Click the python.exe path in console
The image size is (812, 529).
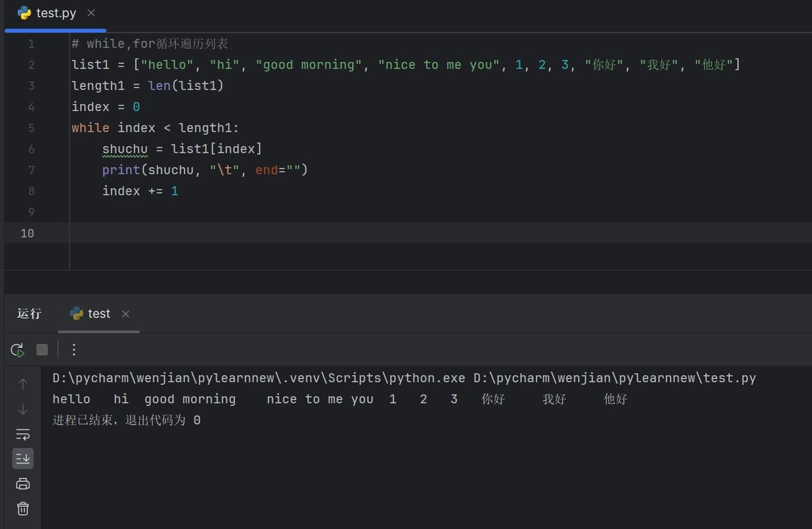pos(259,378)
